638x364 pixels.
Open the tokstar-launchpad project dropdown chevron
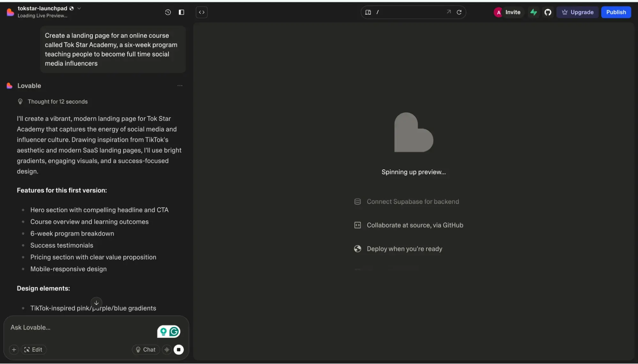[x=79, y=8]
